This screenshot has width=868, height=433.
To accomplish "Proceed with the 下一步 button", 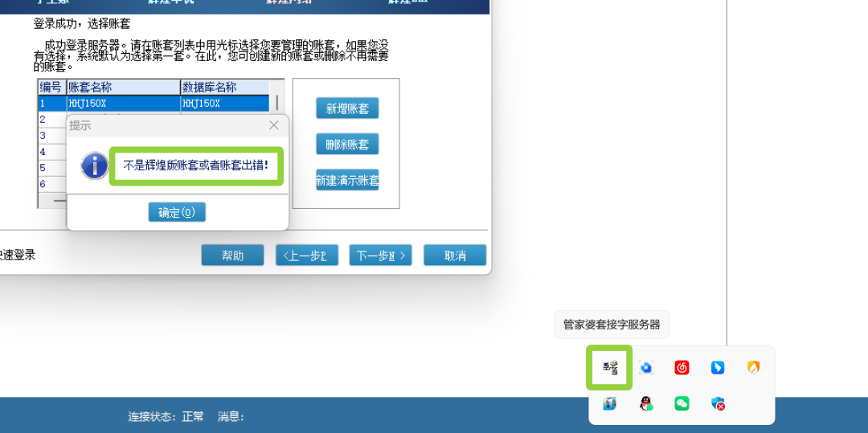I will coord(380,255).
